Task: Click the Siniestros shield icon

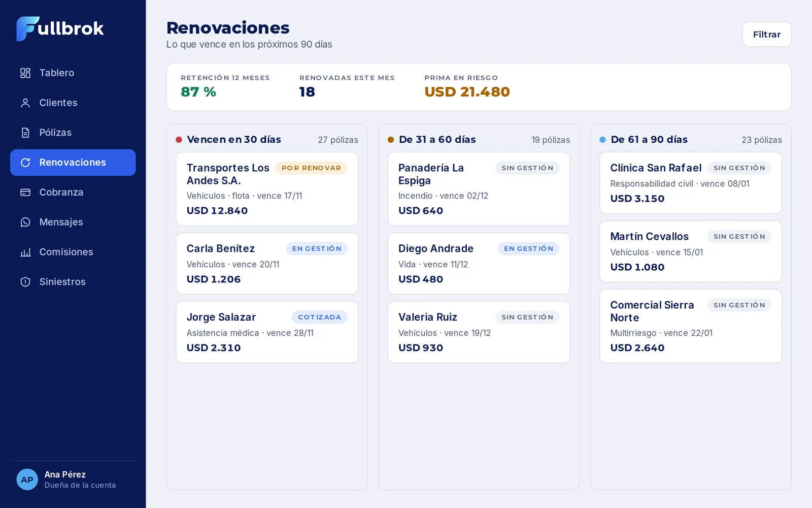Action: click(25, 282)
